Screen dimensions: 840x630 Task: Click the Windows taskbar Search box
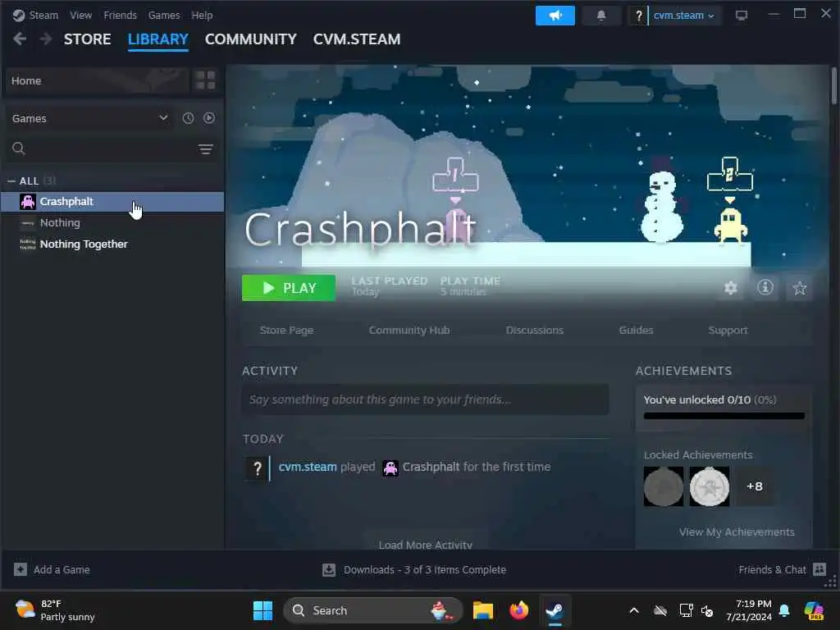372,610
